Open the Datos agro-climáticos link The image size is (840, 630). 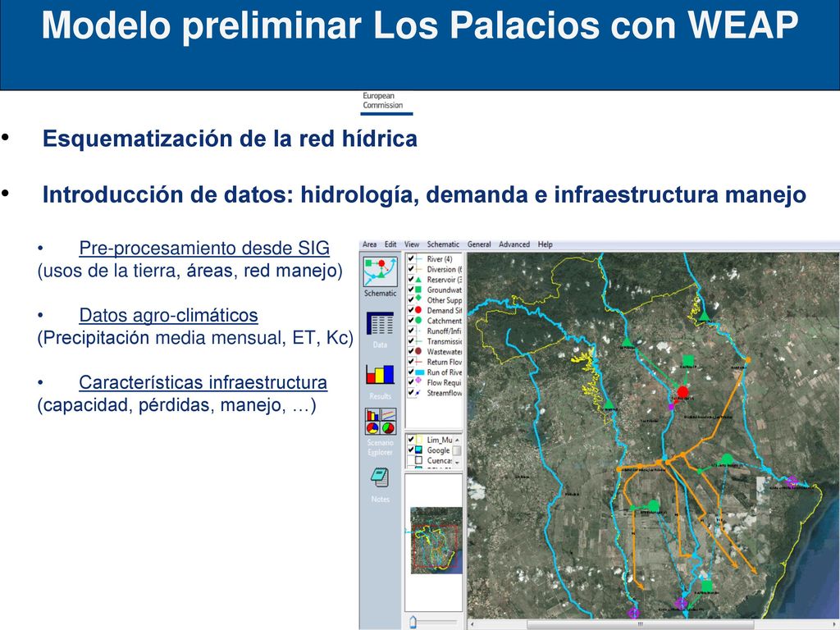pyautogui.click(x=168, y=315)
